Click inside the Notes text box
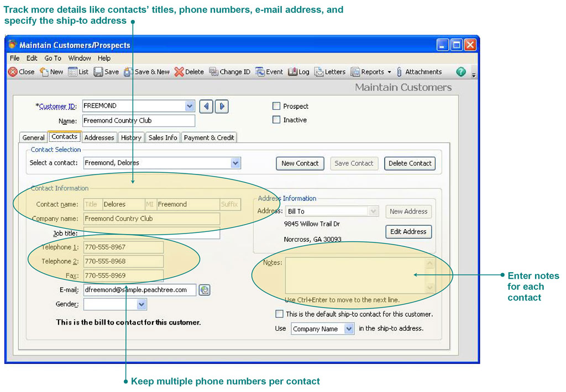This screenshot has height=392, width=566. (x=355, y=275)
